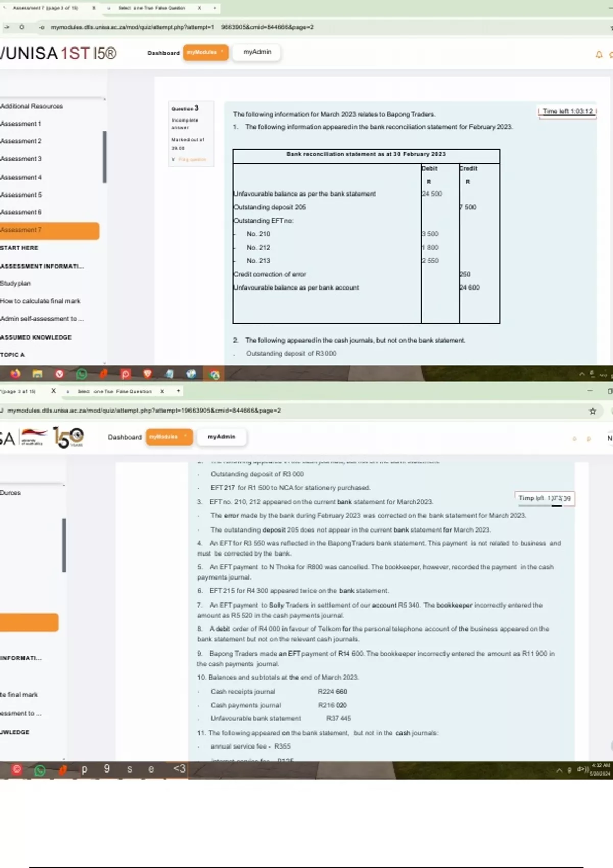Go to Dashboard in the top header
Screen dimensions: 613x868
(x=163, y=53)
